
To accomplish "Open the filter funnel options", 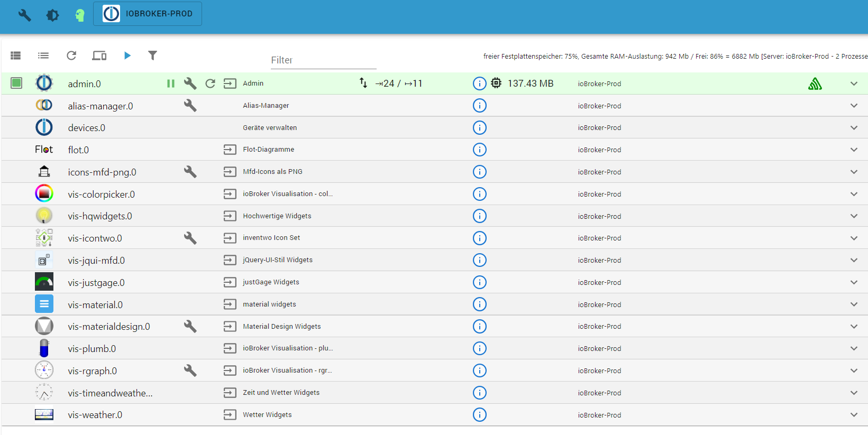I will (152, 55).
